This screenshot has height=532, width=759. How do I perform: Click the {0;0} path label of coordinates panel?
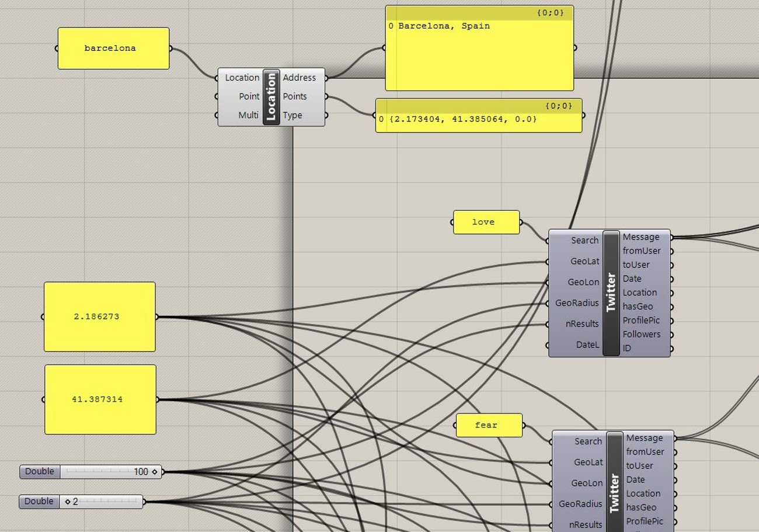(x=559, y=106)
